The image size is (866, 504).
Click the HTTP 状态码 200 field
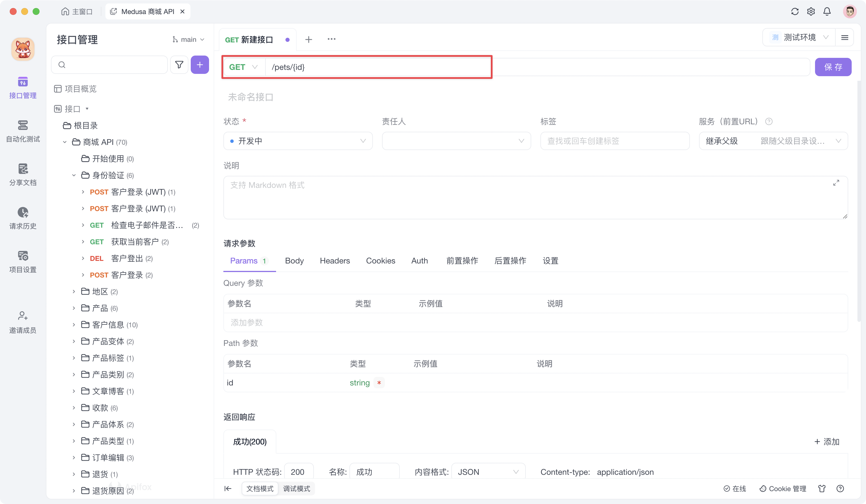[298, 472]
